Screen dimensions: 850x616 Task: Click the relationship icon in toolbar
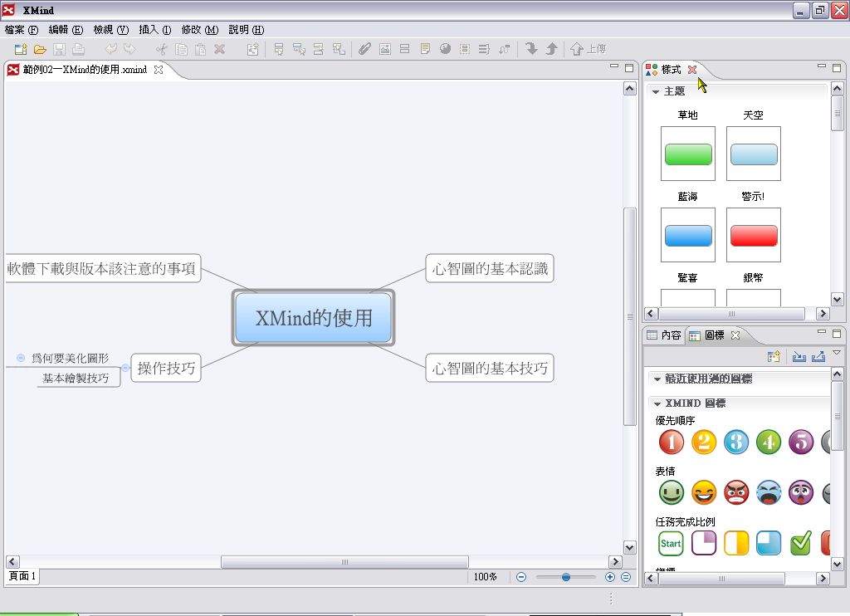point(504,49)
